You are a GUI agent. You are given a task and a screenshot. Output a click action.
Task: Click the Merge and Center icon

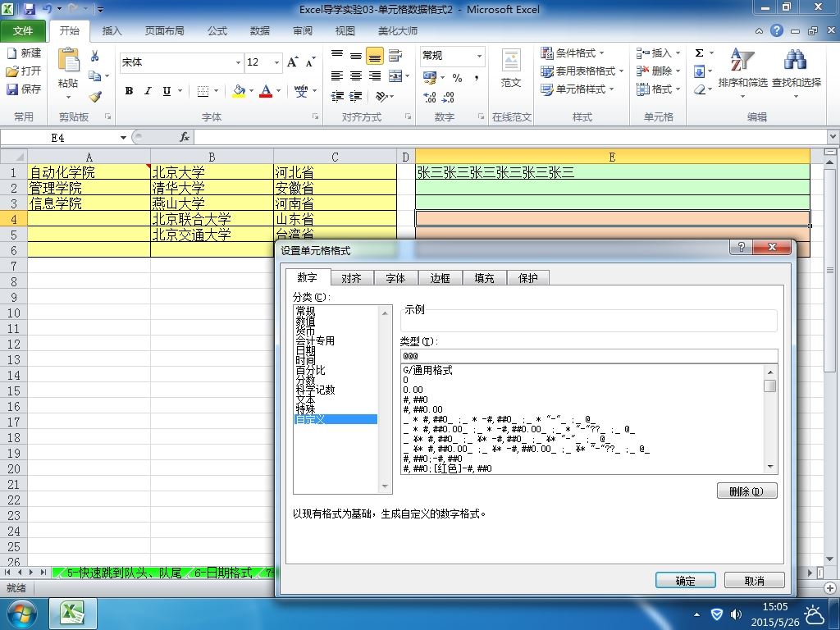[x=395, y=76]
